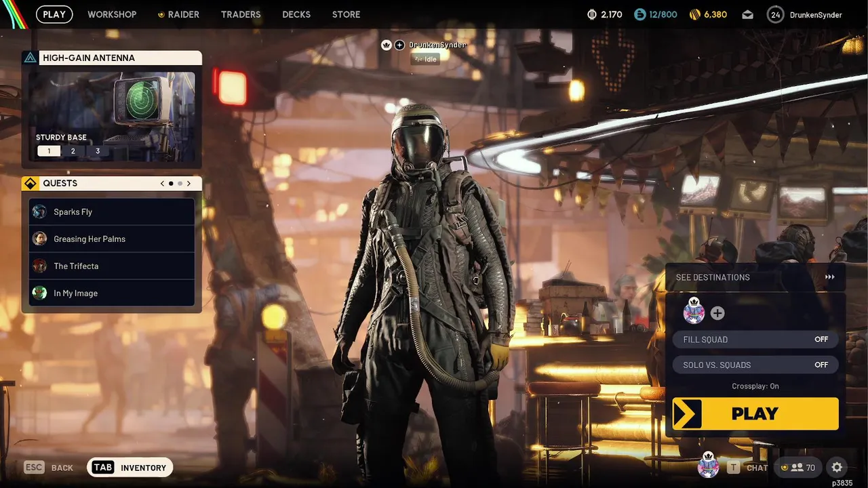Click the ESC key icon
868x488 pixels.
click(x=34, y=467)
